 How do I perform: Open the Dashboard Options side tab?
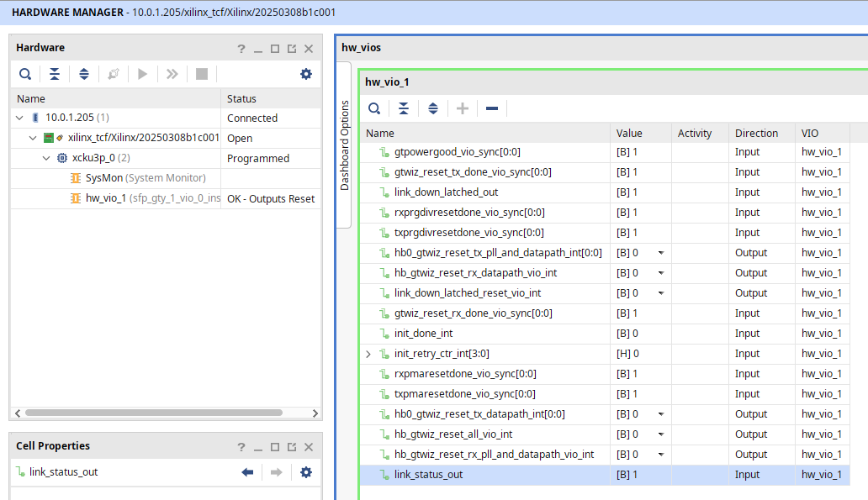point(344,145)
